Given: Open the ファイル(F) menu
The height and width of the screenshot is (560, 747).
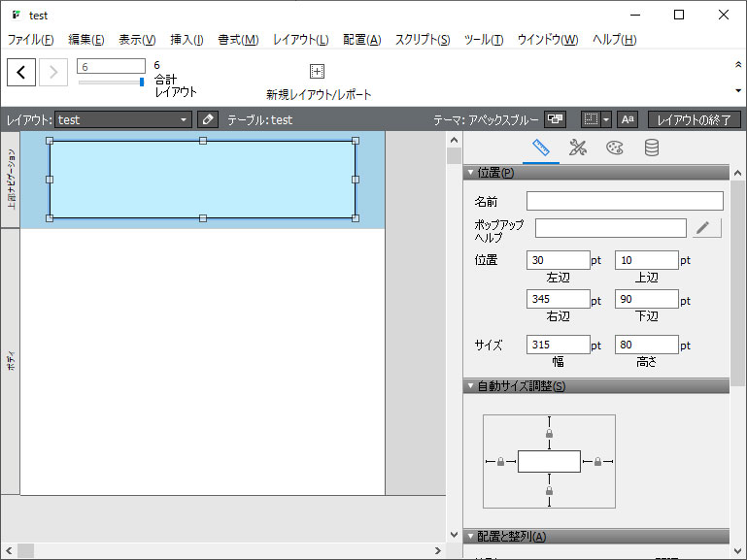Looking at the screenshot, I should pyautogui.click(x=30, y=40).
